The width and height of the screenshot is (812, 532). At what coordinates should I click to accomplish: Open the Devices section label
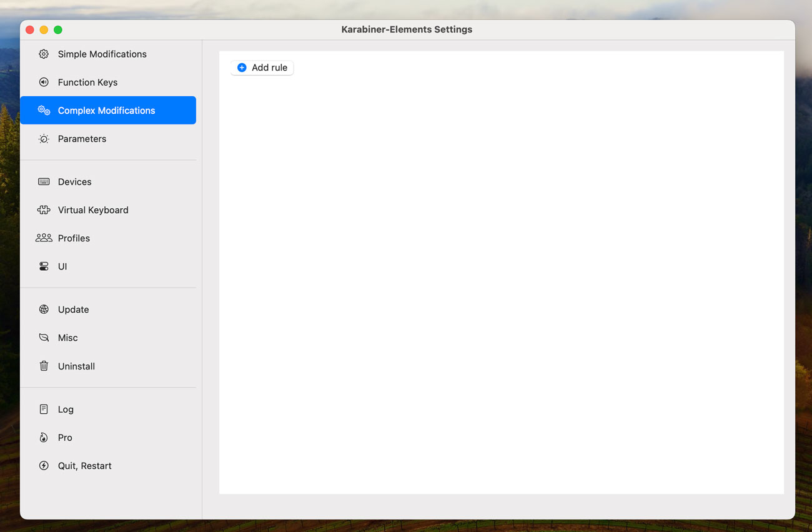point(75,182)
